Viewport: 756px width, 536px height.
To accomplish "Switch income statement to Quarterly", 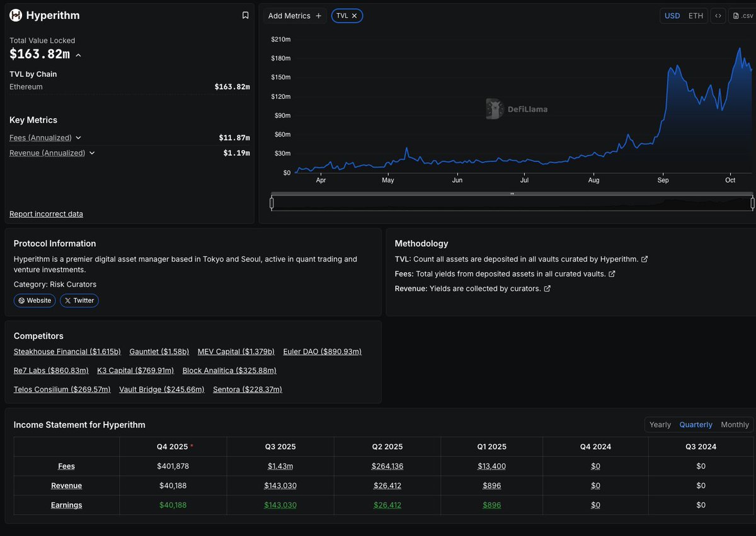I will pos(696,425).
